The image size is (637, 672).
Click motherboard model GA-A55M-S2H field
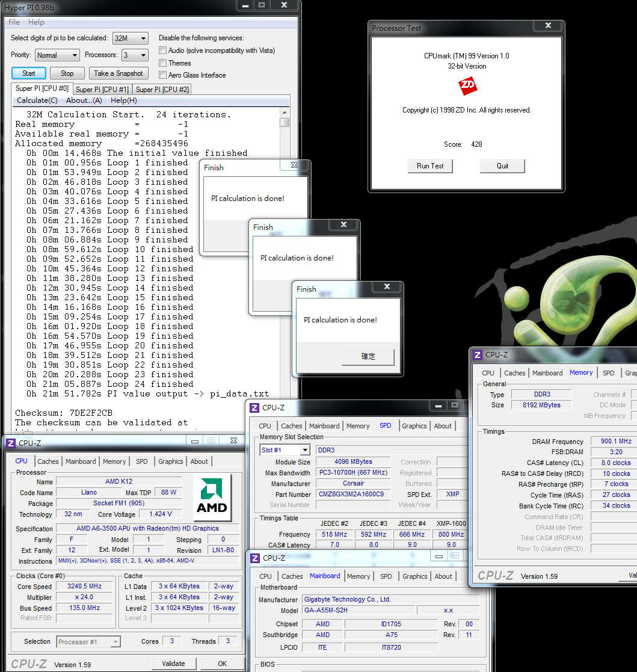(359, 610)
